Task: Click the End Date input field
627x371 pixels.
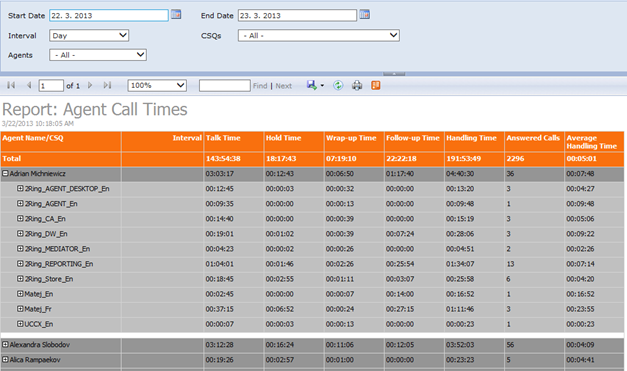Action: 297,16
